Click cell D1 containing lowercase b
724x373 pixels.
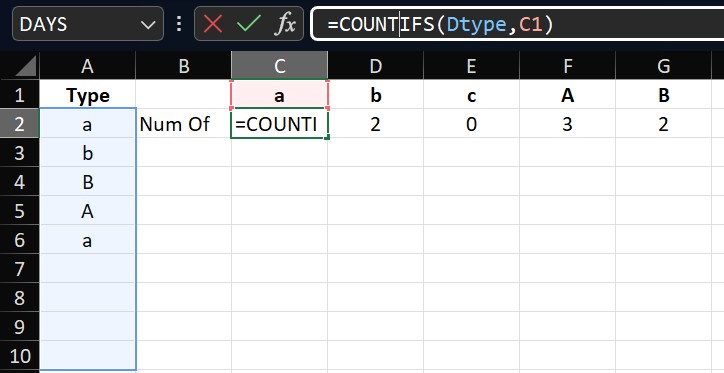(375, 95)
